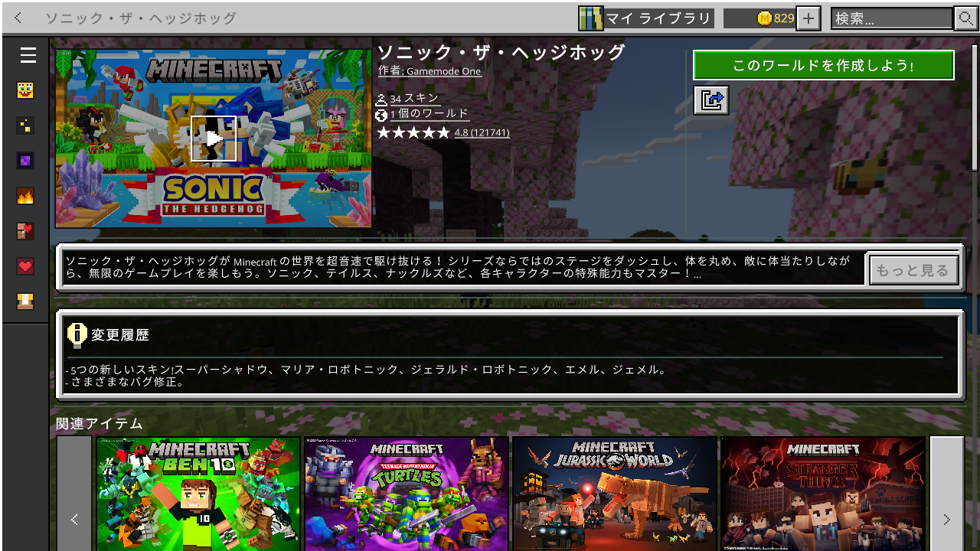The width and height of the screenshot is (980, 551).
Task: Click the share icon button
Action: coord(711,100)
